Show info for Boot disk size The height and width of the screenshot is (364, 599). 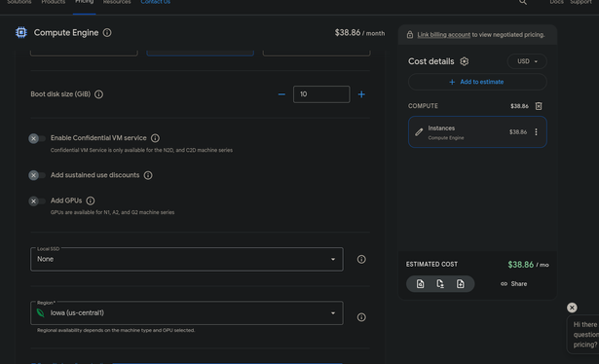[x=98, y=94]
